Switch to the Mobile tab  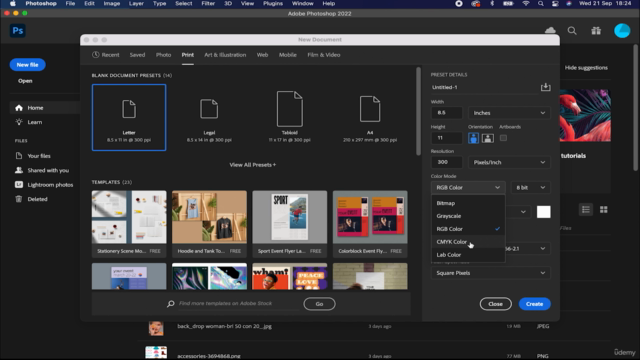pyautogui.click(x=287, y=55)
